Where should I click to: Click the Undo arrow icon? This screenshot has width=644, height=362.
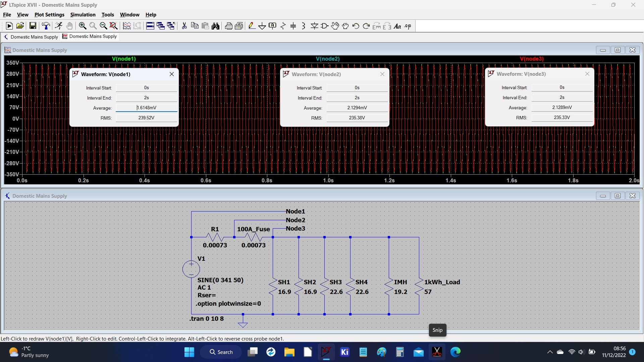pos(356,26)
